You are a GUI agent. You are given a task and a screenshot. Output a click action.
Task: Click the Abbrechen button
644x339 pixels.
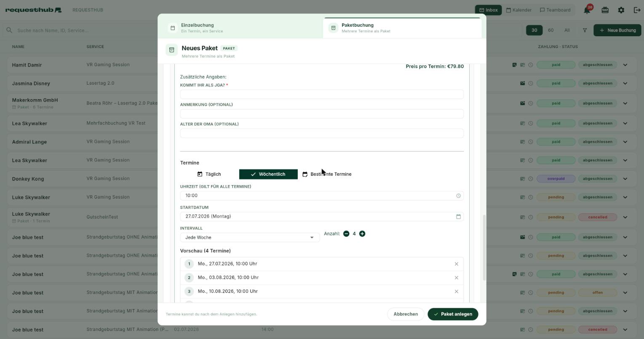(x=406, y=314)
